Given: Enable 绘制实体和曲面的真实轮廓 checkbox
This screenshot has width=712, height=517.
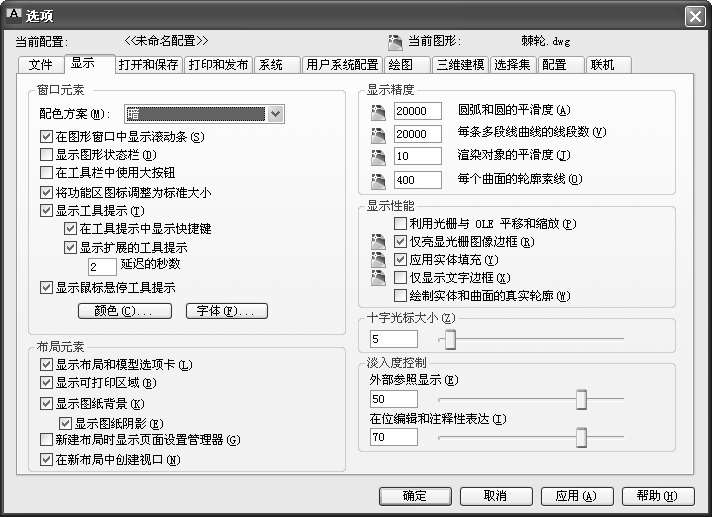Looking at the screenshot, I should pos(400,295).
